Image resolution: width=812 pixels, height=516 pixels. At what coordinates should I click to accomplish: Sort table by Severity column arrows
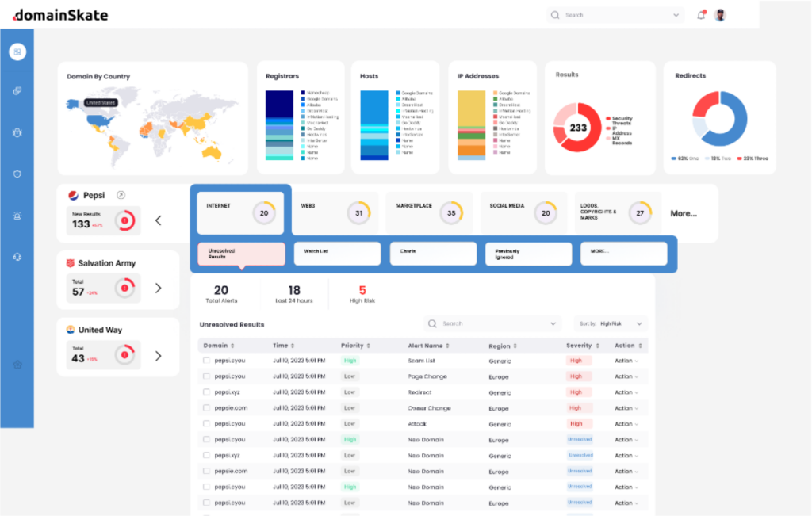click(x=598, y=346)
